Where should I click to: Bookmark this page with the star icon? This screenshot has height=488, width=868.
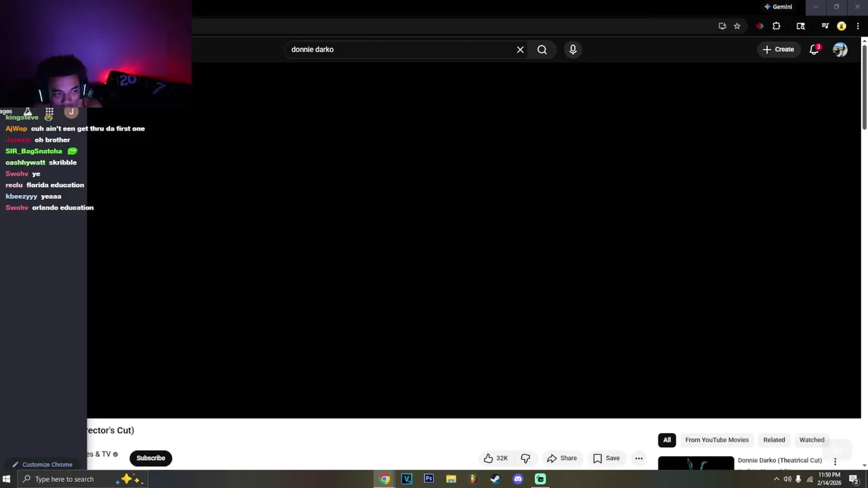coord(737,26)
